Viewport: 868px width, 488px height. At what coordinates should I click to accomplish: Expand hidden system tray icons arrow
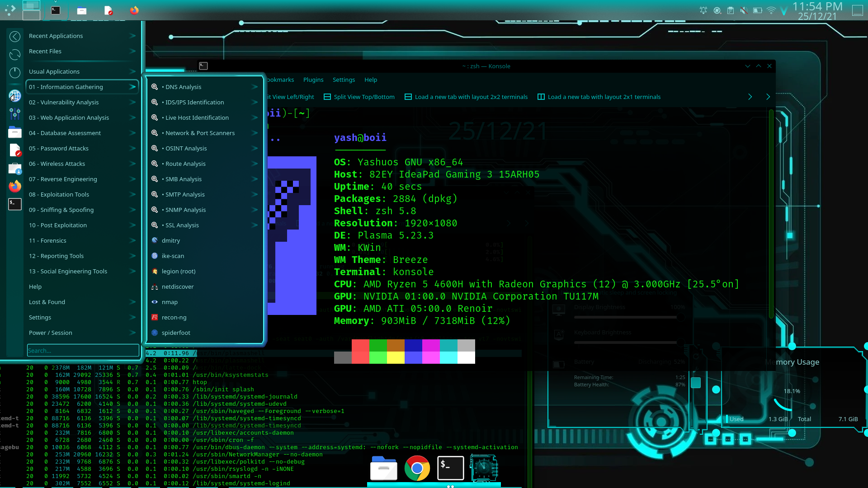tap(784, 10)
